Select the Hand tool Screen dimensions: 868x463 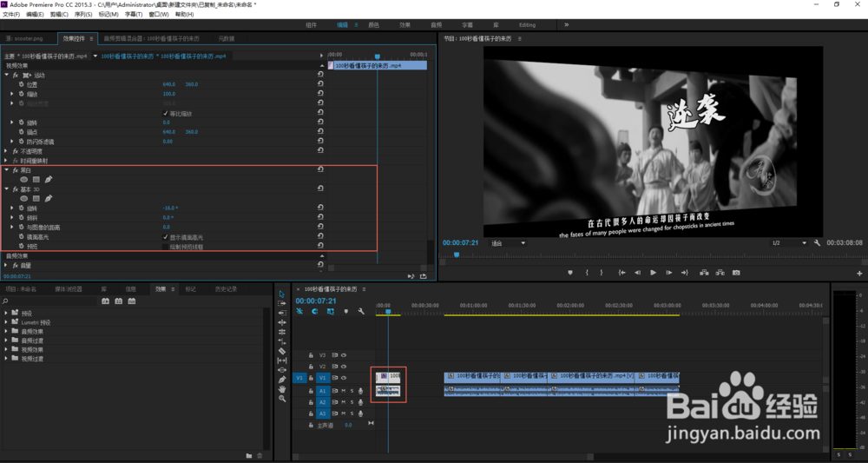click(282, 389)
